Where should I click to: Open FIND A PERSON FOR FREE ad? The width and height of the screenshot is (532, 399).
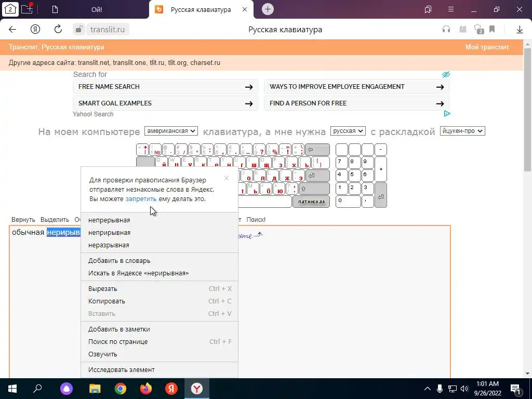356,103
